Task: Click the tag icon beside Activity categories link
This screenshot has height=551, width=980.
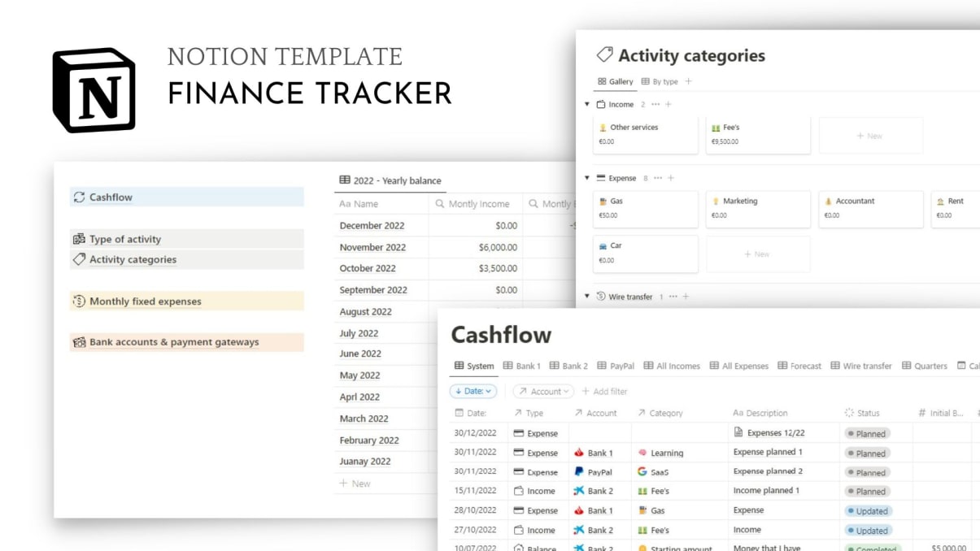Action: [x=79, y=259]
